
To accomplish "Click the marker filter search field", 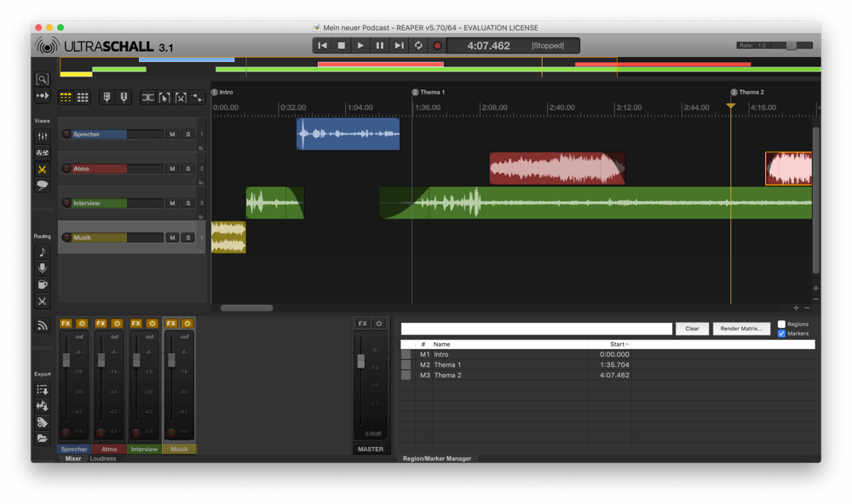I will coord(536,329).
